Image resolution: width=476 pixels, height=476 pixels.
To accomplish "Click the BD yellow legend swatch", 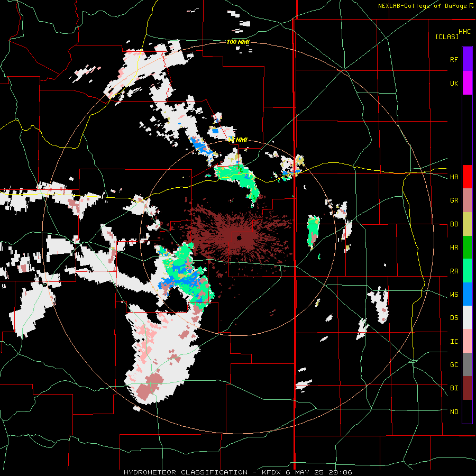I will click(467, 224).
